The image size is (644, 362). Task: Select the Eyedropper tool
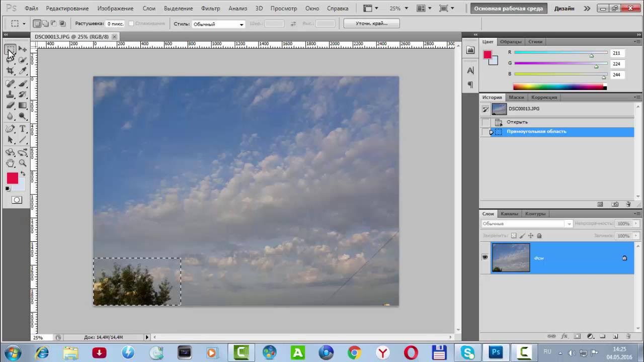(x=23, y=71)
